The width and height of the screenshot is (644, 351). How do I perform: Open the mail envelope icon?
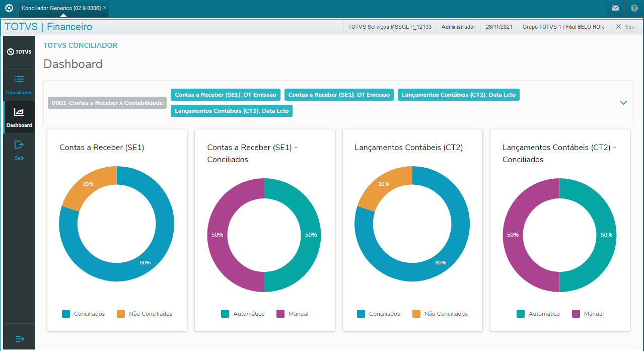pyautogui.click(x=615, y=8)
